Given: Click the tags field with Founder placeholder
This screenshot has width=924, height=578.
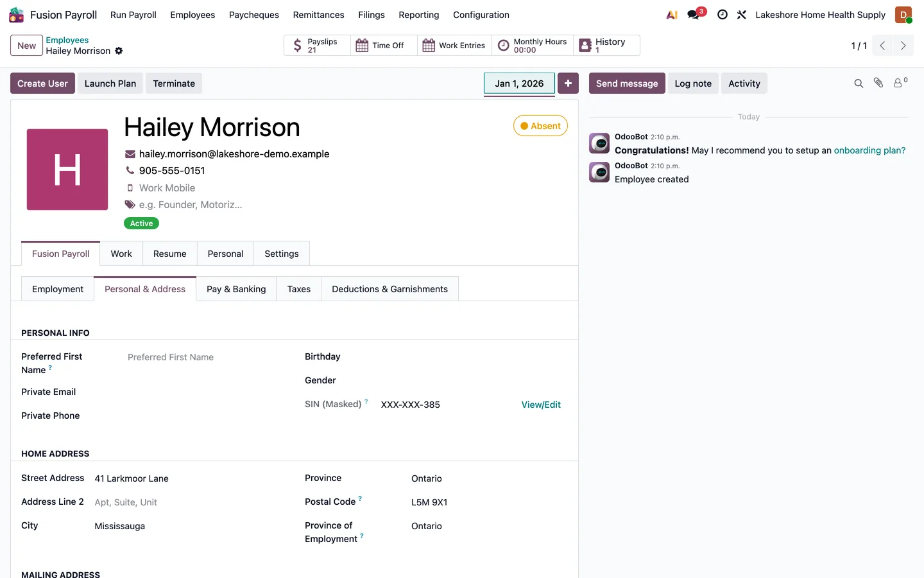Looking at the screenshot, I should tap(191, 205).
